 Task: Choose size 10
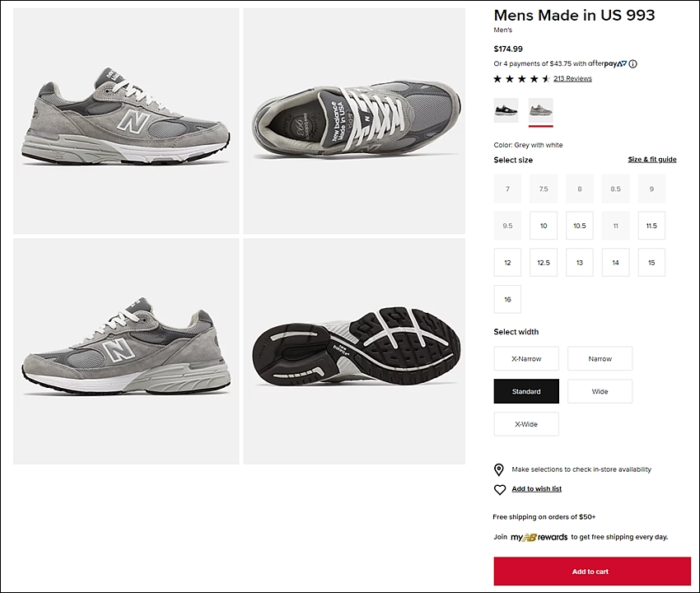[x=544, y=226]
